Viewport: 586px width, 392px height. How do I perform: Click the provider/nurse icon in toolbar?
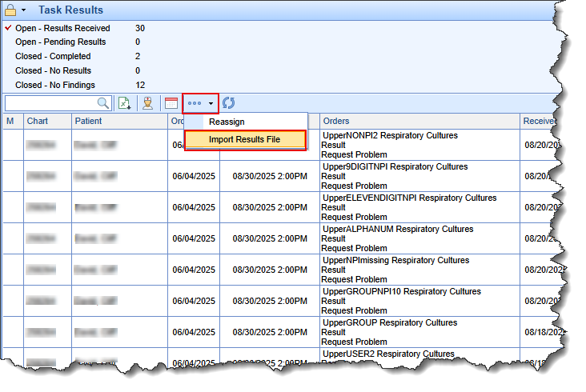148,103
